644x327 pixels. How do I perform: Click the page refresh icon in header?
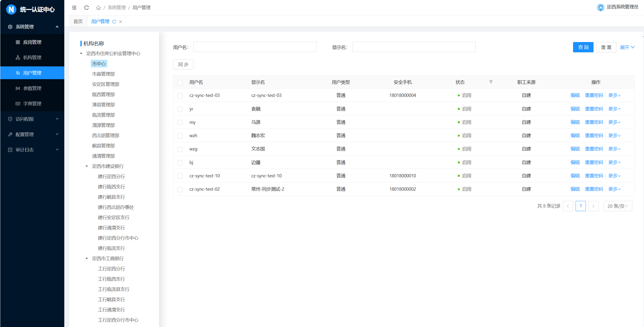tap(87, 8)
